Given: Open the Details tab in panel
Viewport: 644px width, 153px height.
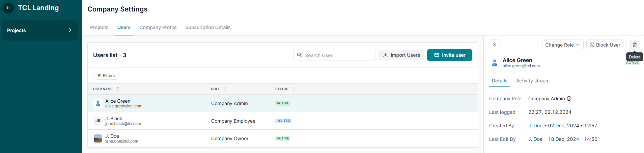Looking at the screenshot, I should pos(500,81).
